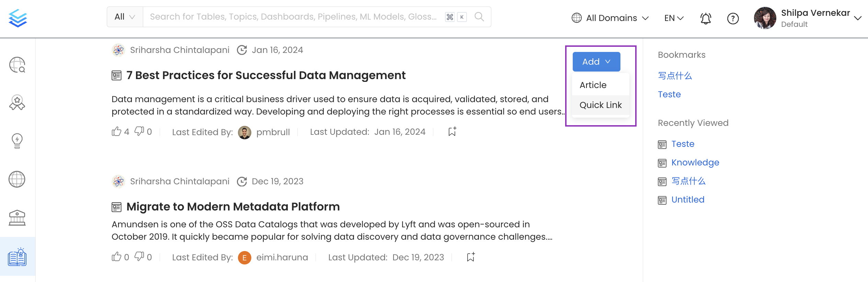Click the blue Add button
Screen dimensions: 868x282
[596, 62]
